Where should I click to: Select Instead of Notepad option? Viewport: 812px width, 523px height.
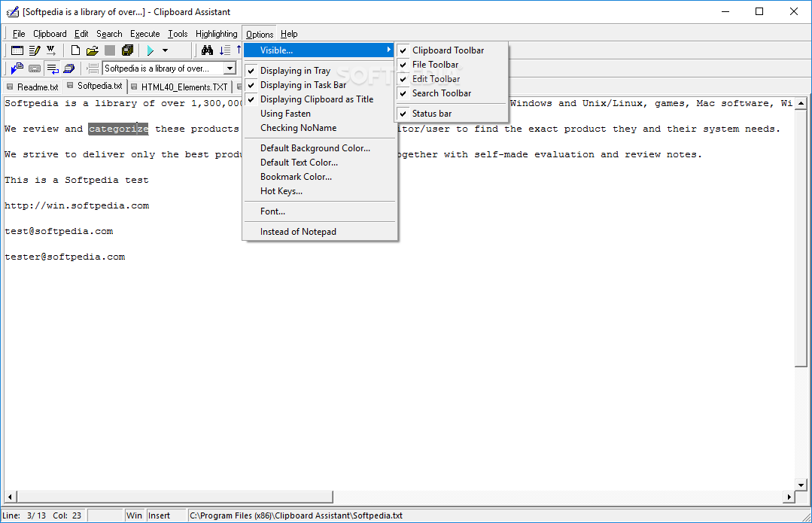click(x=320, y=232)
